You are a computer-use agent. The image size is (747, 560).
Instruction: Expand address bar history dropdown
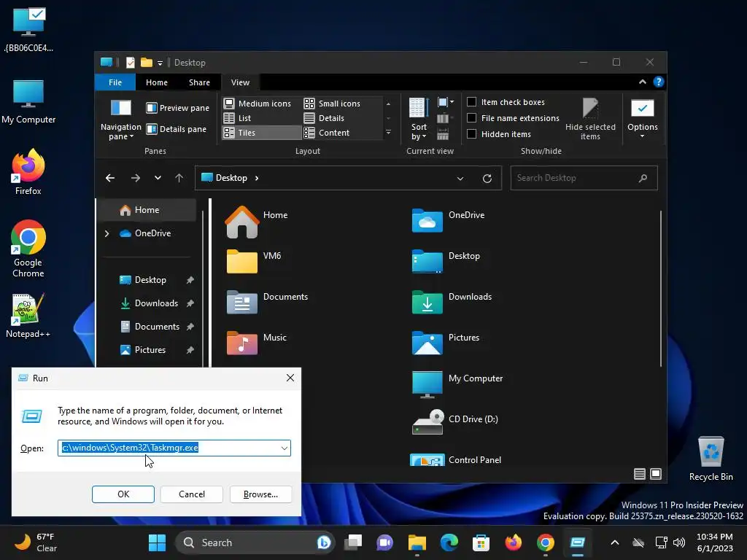click(x=460, y=179)
